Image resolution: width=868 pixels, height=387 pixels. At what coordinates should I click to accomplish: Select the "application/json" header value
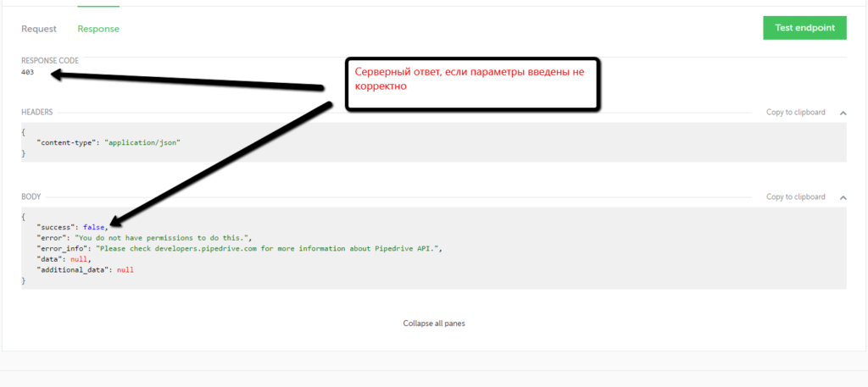click(142, 142)
